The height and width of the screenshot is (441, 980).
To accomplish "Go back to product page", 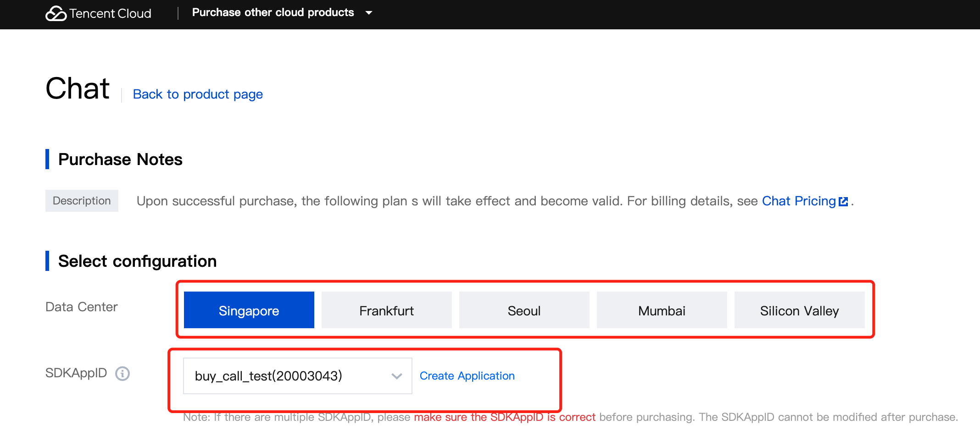I will pyautogui.click(x=198, y=94).
